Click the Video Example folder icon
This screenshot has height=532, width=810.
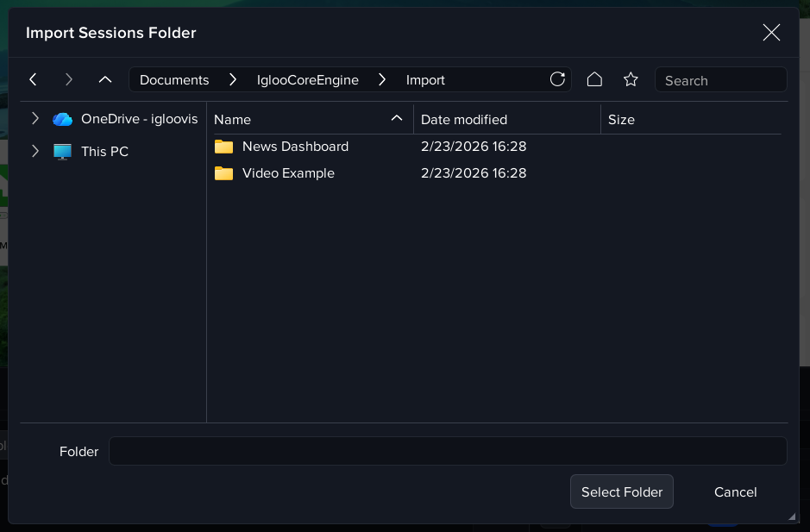[224, 173]
